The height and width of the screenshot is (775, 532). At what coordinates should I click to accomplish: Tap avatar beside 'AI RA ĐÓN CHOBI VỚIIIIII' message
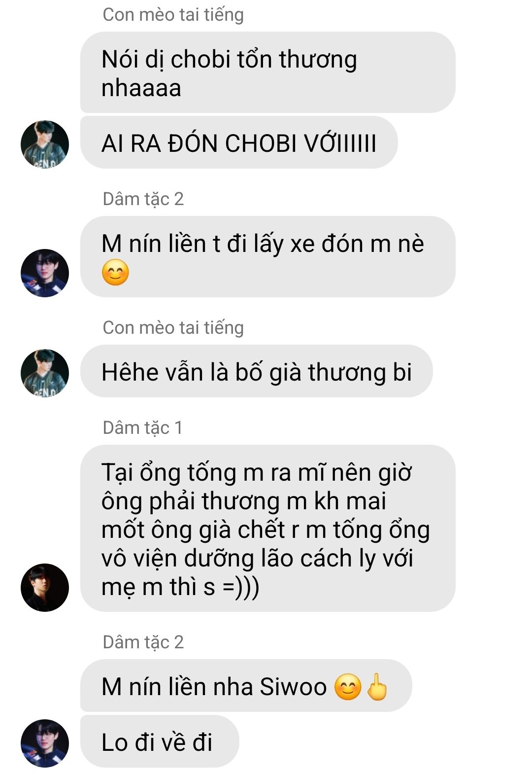click(x=45, y=144)
